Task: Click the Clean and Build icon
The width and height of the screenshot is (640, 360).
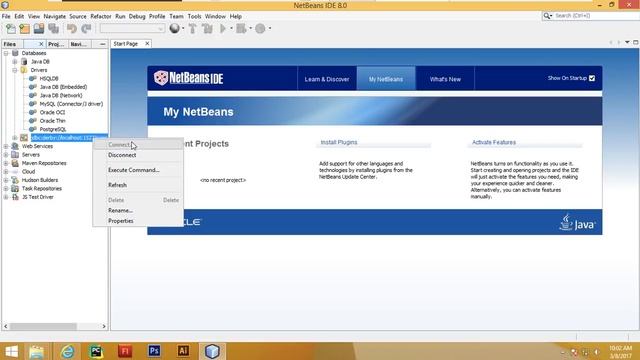Action: pos(207,29)
